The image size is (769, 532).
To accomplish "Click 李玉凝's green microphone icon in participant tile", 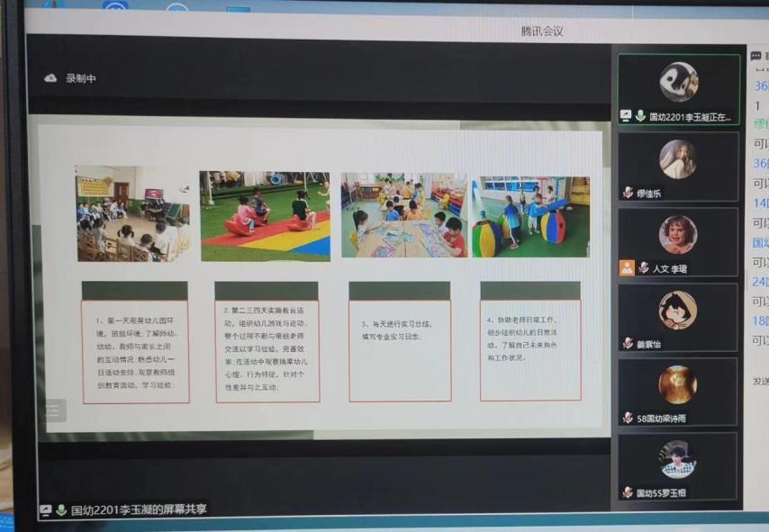I will click(640, 116).
